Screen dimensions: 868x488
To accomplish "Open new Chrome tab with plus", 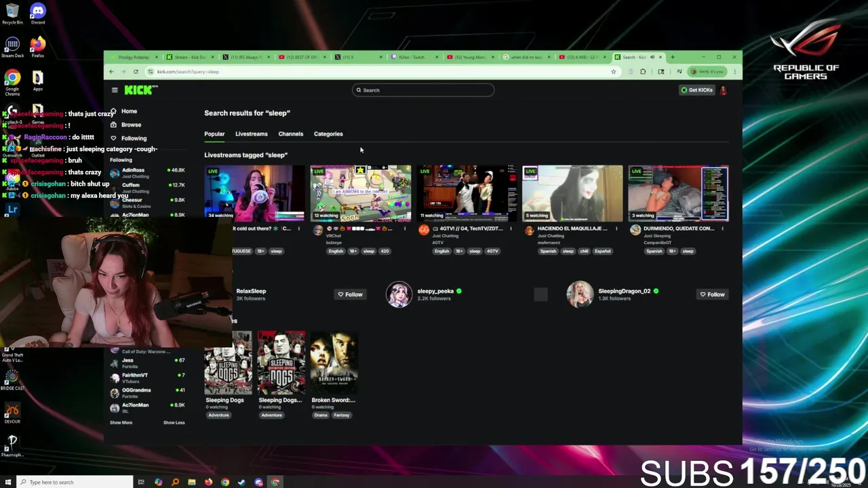I will (673, 58).
